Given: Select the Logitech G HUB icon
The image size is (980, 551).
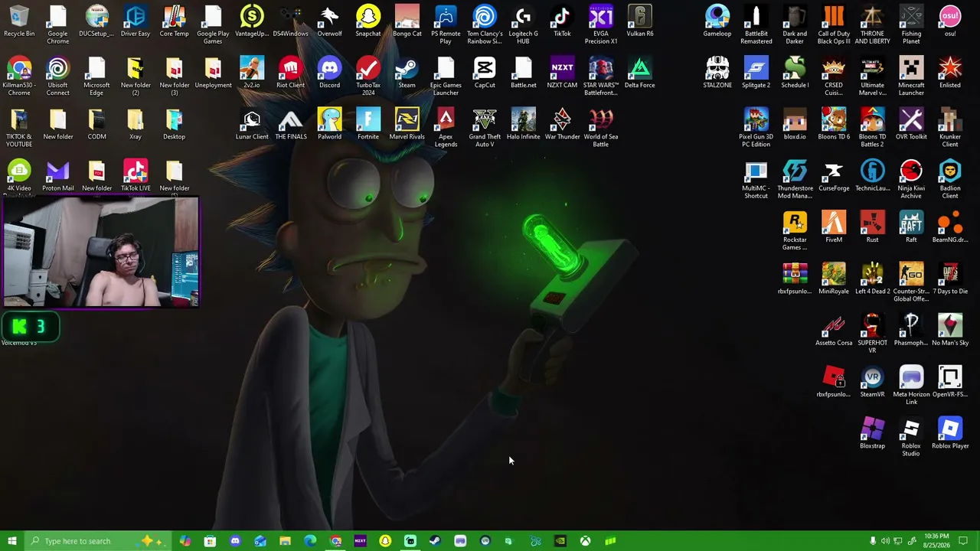Looking at the screenshot, I should (523, 25).
